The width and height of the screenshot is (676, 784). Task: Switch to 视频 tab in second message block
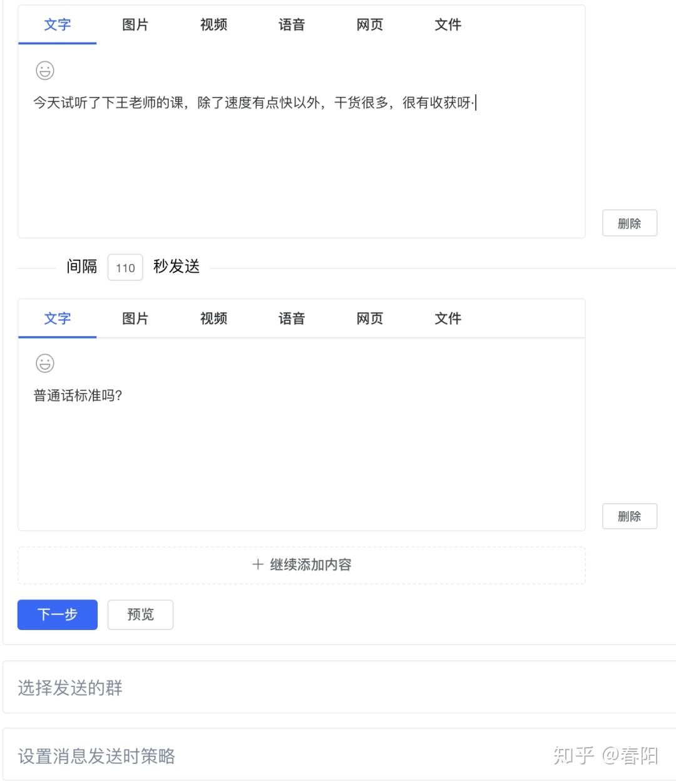pos(213,318)
